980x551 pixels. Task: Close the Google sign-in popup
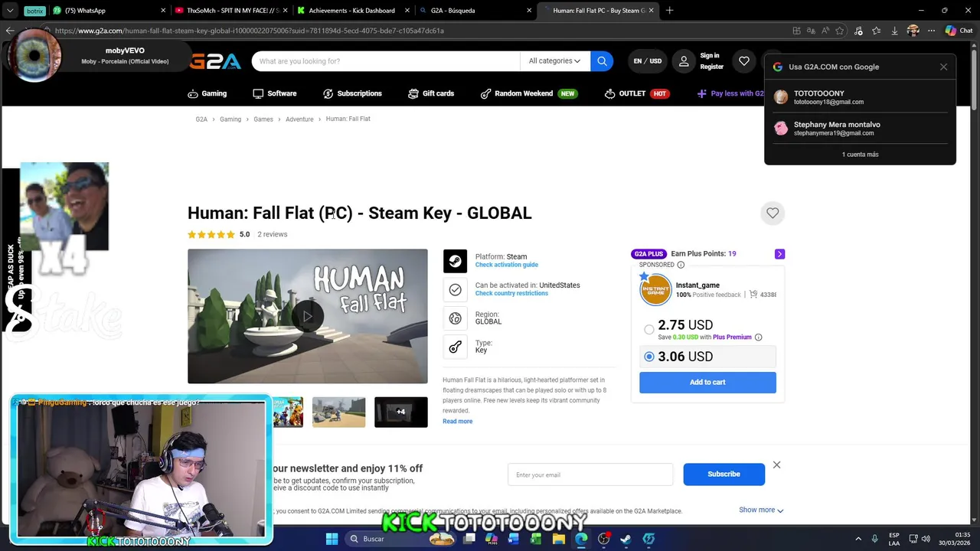943,67
